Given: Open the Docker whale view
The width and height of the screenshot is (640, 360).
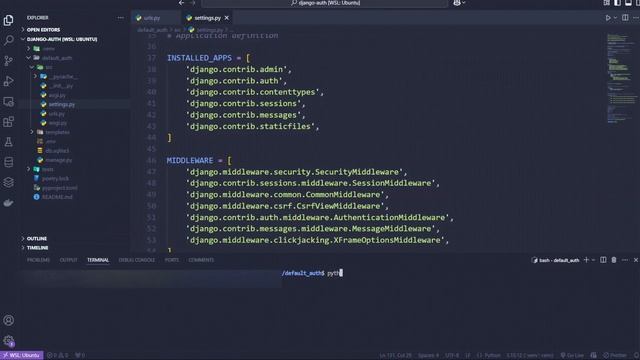Looking at the screenshot, I should [x=8, y=203].
